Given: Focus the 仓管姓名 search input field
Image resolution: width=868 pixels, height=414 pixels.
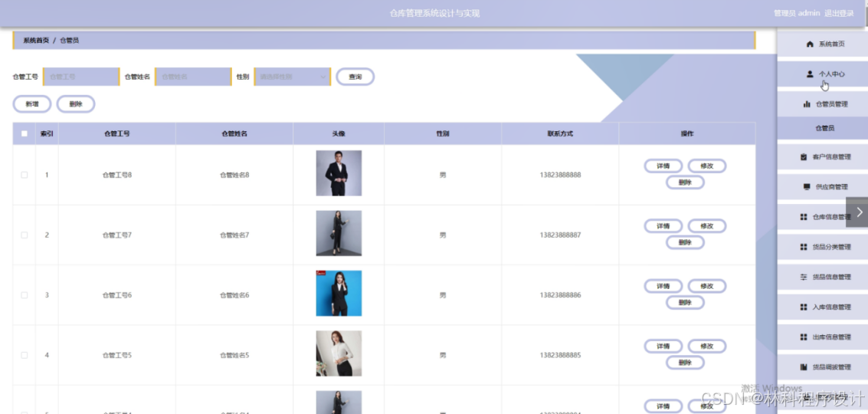Looking at the screenshot, I should [x=193, y=77].
